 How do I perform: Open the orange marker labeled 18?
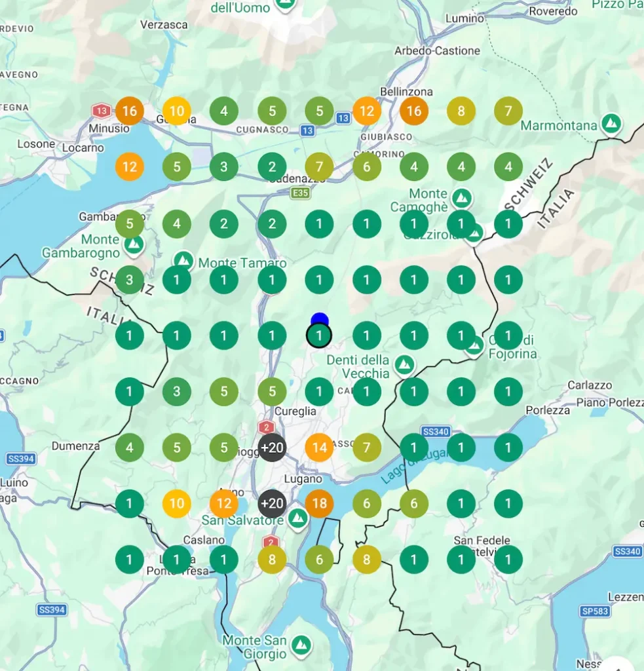point(320,503)
